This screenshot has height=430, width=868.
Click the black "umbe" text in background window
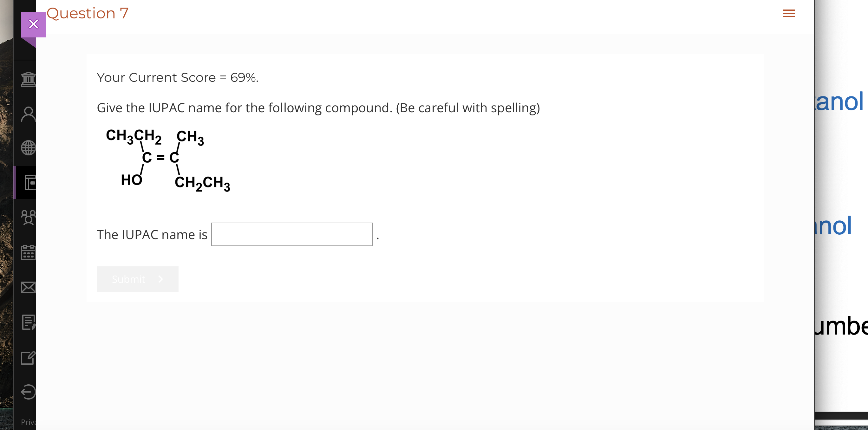(841, 326)
